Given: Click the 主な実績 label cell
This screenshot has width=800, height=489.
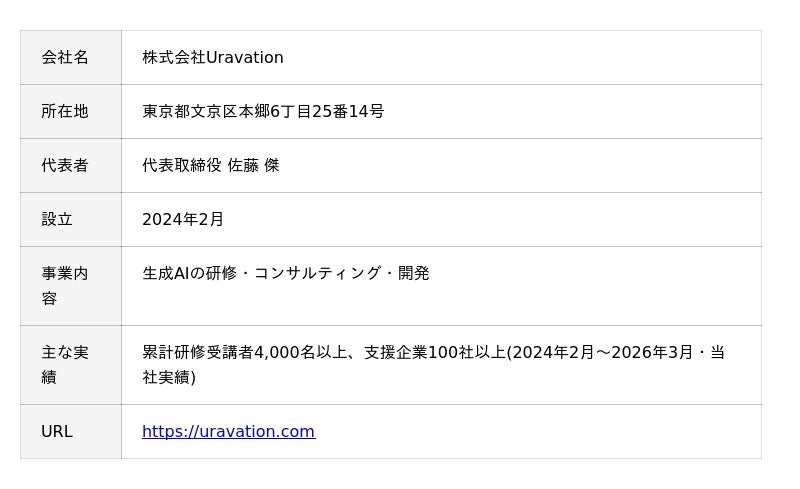Looking at the screenshot, I should click(x=71, y=365).
